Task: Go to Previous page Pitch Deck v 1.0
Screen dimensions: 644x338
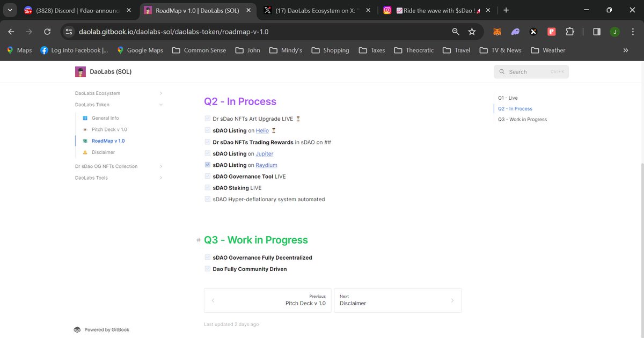Action: pyautogui.click(x=267, y=300)
